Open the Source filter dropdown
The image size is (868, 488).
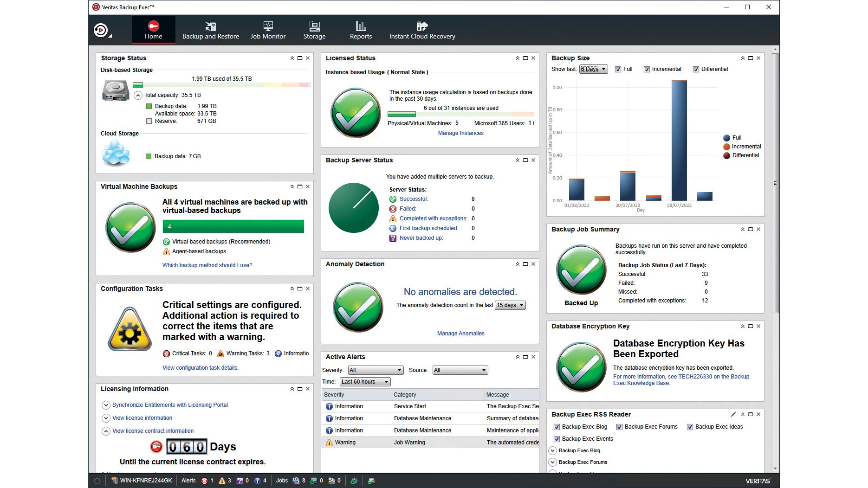pos(460,370)
